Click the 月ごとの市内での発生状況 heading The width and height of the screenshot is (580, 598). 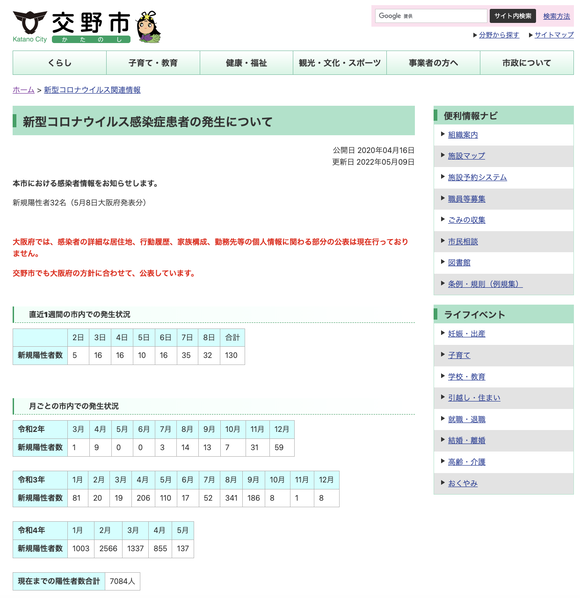click(x=74, y=406)
